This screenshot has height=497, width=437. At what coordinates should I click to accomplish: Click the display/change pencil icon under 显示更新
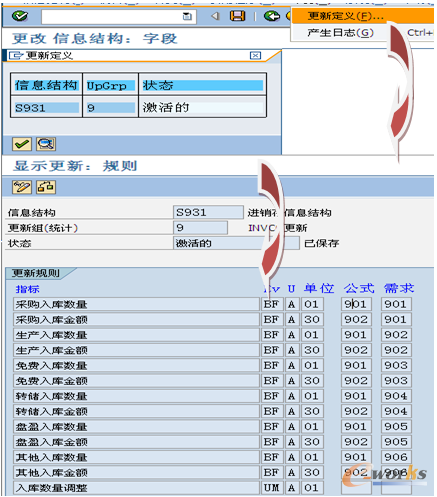coord(22,187)
